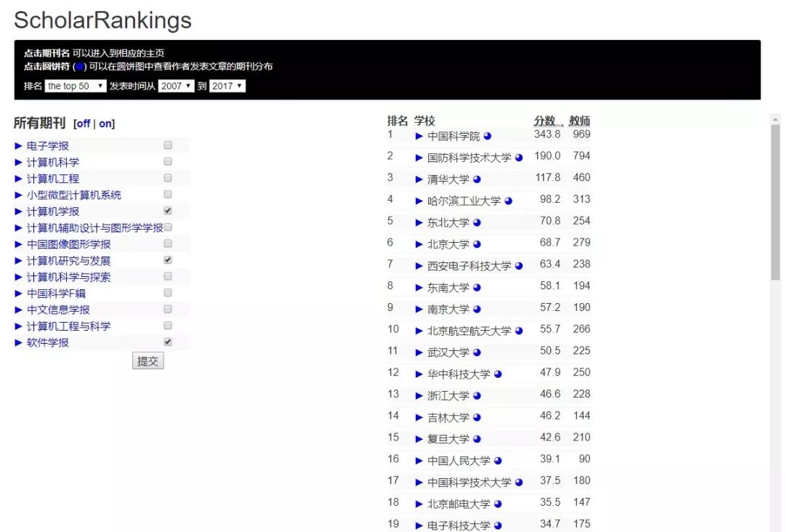The width and height of the screenshot is (785, 532).
Task: Open pie chart for 武汉大学
Action: [477, 352]
